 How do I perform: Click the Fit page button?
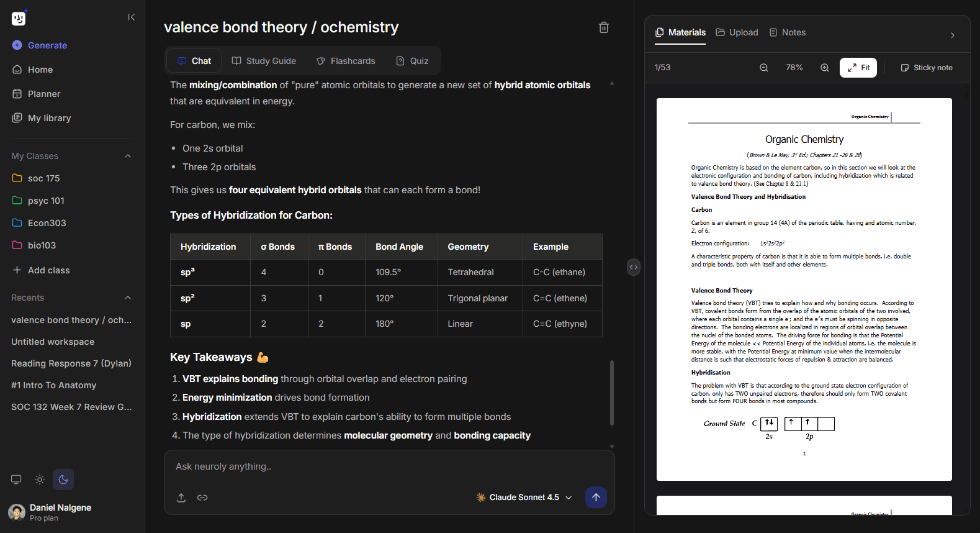tap(858, 68)
